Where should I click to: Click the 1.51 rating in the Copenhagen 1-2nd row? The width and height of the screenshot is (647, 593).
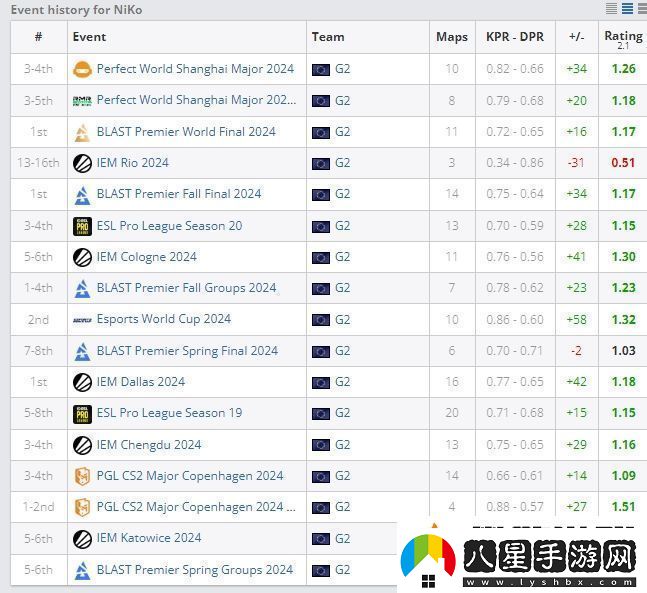point(623,507)
